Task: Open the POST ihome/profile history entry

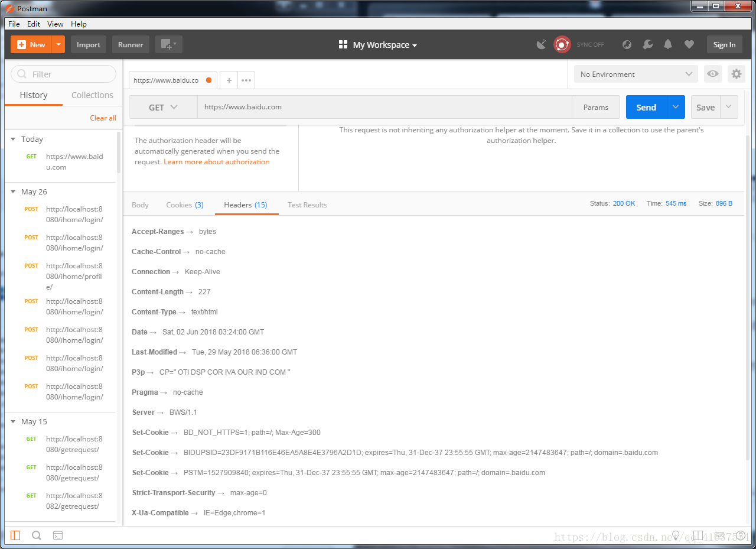Action: [61, 277]
